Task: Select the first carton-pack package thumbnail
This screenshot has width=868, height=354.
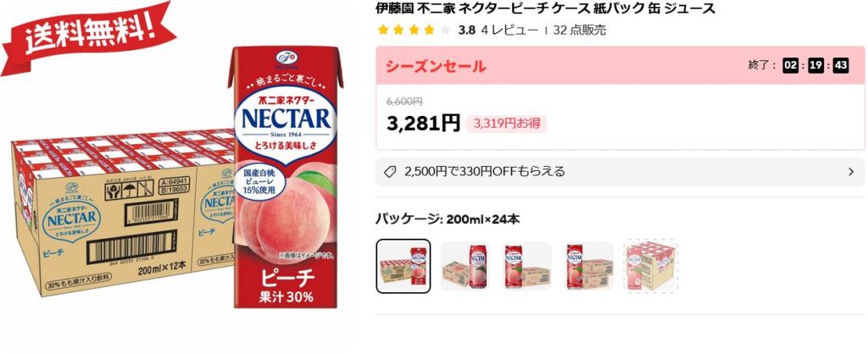Action: pyautogui.click(x=403, y=266)
